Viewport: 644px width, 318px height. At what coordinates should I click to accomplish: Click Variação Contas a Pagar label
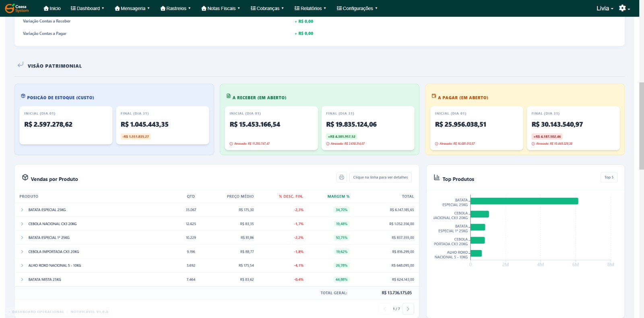click(45, 34)
